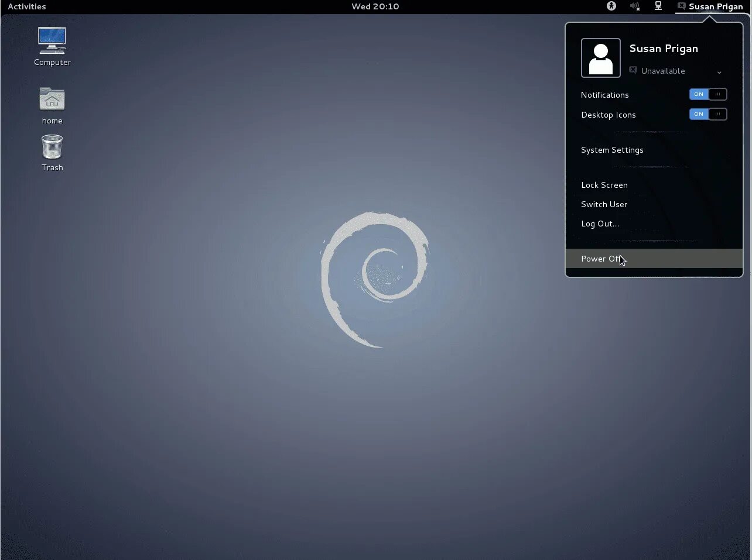Toggle the Notifications switch off
The image size is (752, 560).
pyautogui.click(x=708, y=94)
